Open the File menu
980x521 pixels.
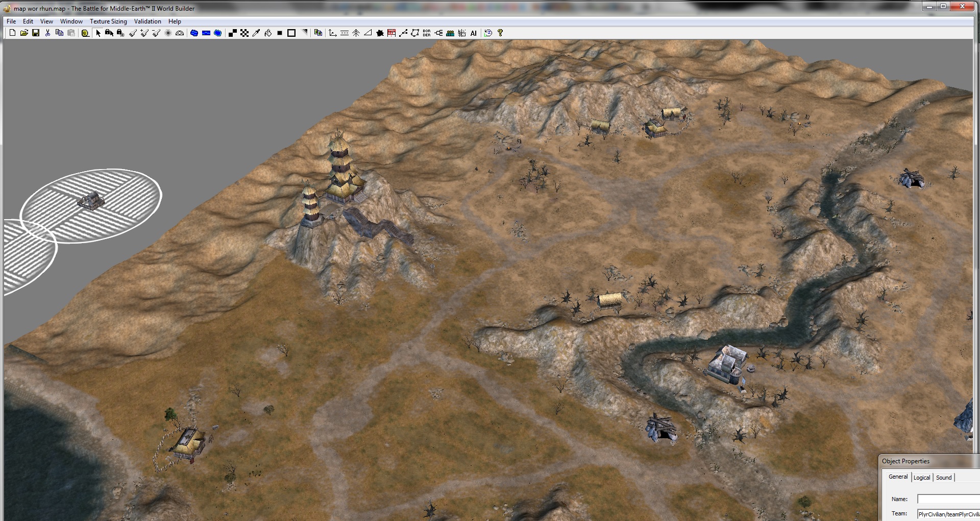click(11, 21)
